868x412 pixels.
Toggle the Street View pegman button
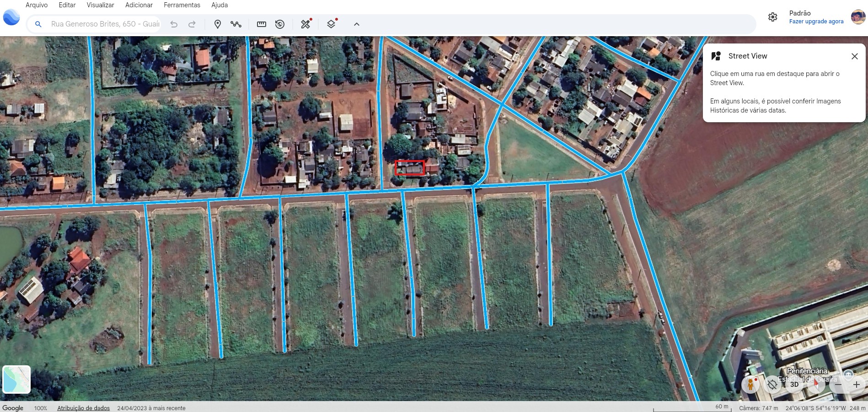pyautogui.click(x=750, y=385)
